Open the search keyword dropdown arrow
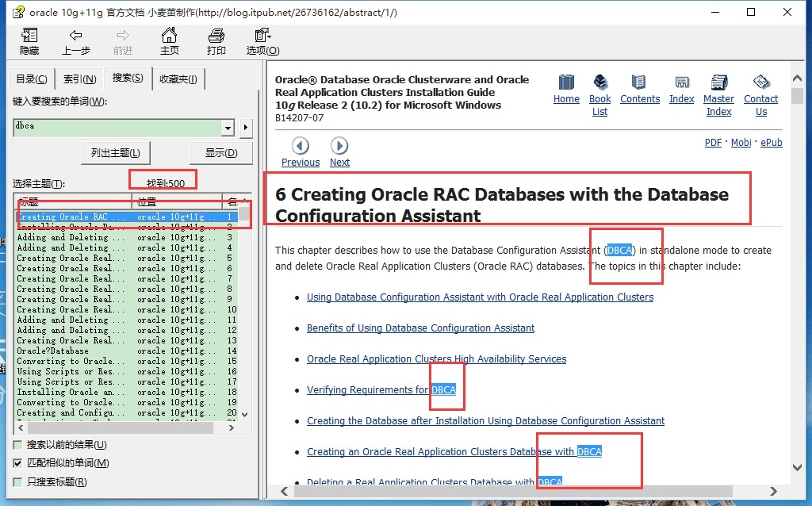This screenshot has height=506, width=812. coord(228,128)
